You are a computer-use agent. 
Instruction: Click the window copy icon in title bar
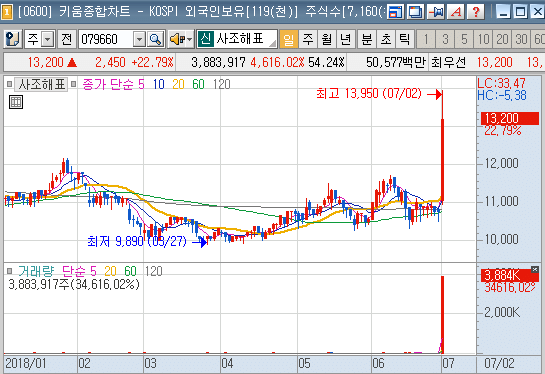415,12
